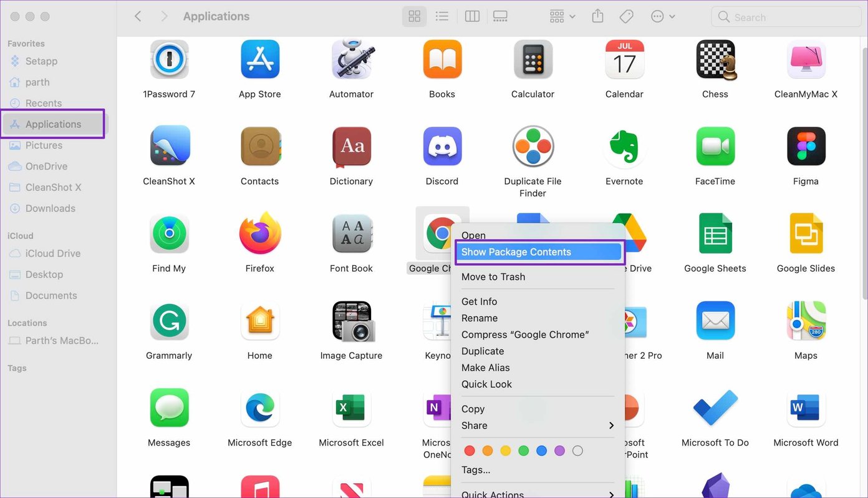Select the Firefox app icon

tap(260, 233)
